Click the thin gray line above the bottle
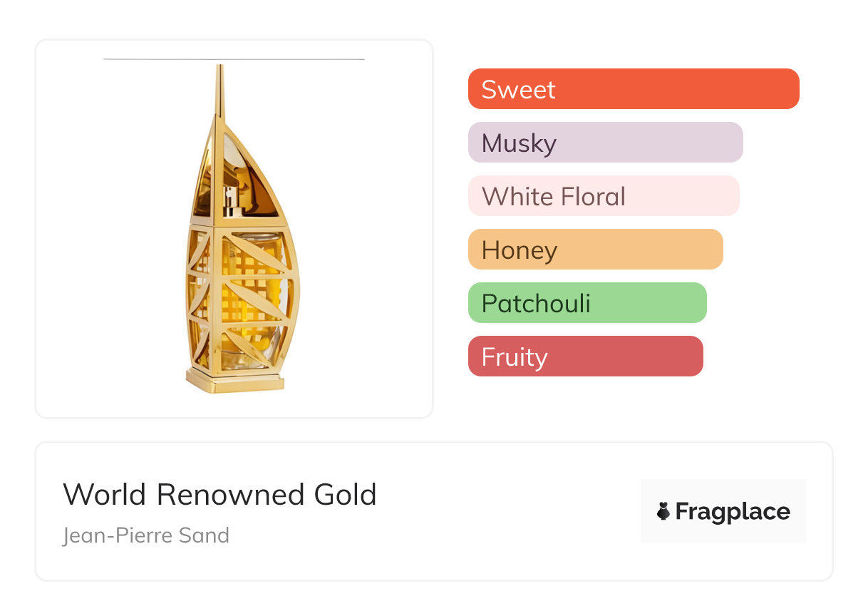Viewport: 868px width, 616px height. [234, 59]
